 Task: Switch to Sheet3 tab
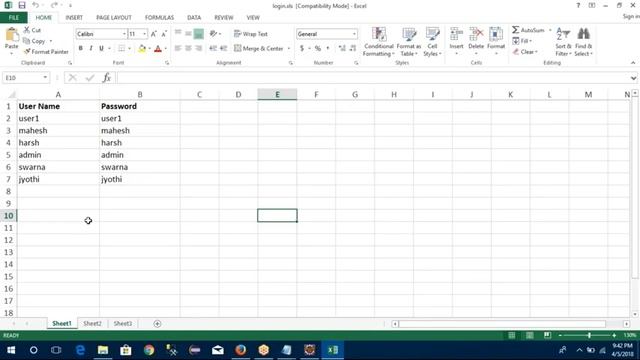(122, 324)
